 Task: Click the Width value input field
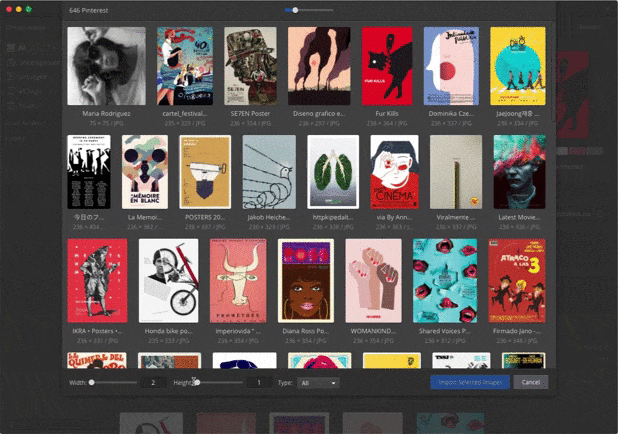click(x=152, y=383)
